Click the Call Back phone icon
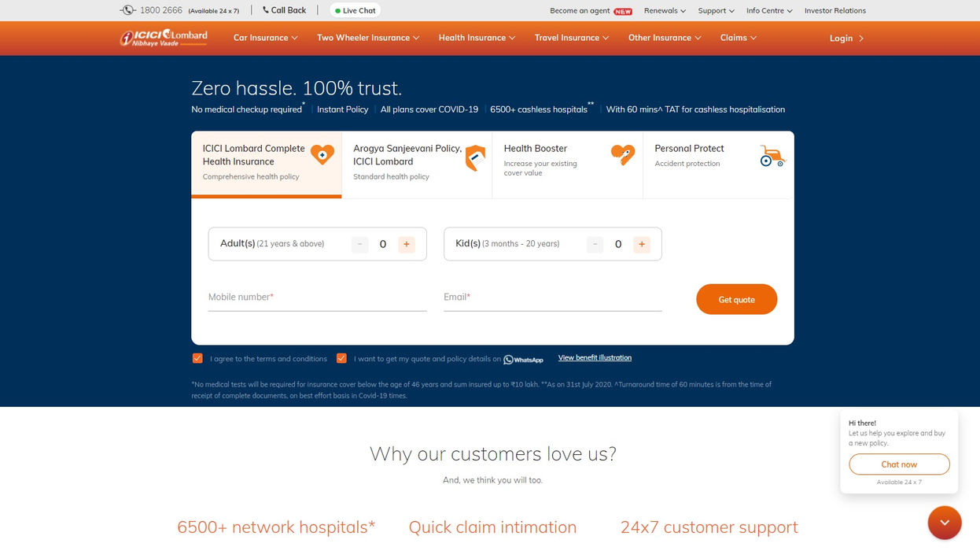 [266, 10]
